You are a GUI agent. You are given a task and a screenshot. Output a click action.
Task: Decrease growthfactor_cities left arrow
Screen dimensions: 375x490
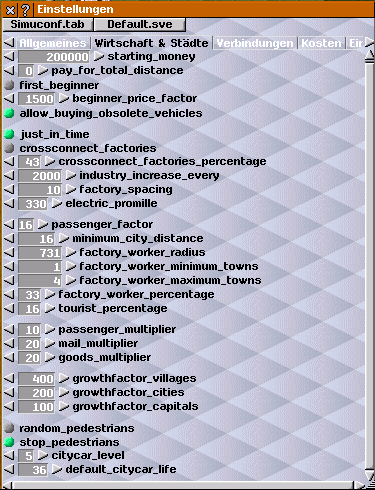(9, 393)
